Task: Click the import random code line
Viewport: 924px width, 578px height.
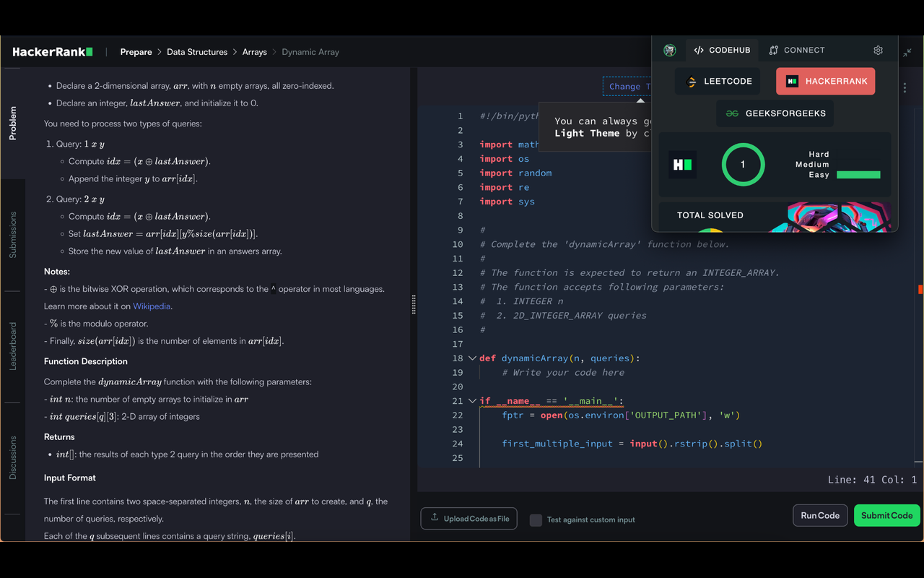Action: click(515, 173)
